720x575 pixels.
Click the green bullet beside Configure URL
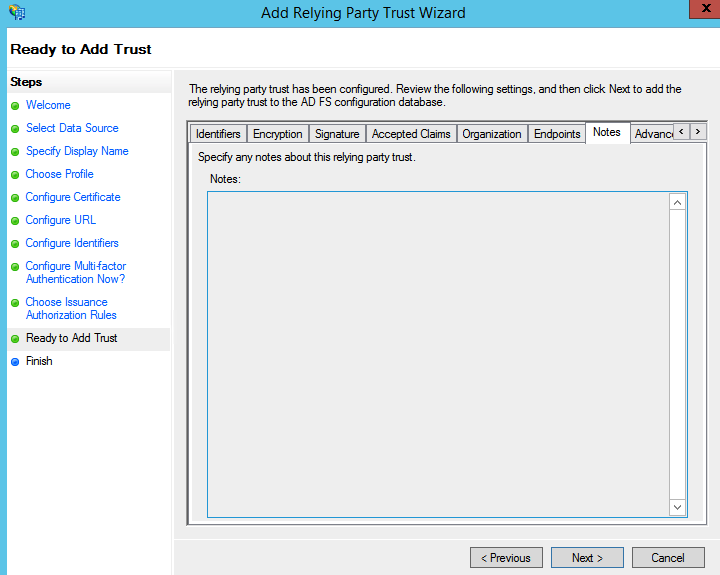point(15,221)
